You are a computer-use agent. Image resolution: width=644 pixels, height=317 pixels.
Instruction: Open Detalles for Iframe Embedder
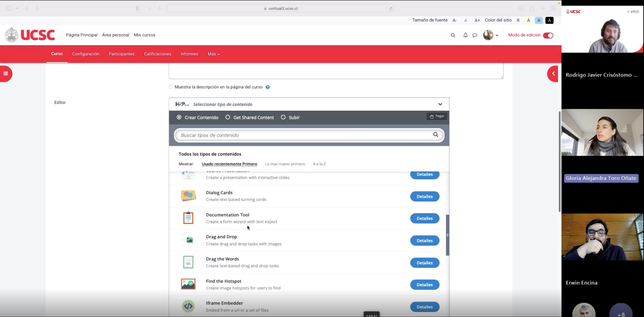coord(424,307)
